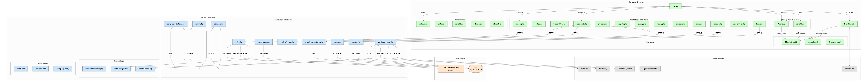This screenshot has width=868, height=81.
Task: Select the setup_beta_testers.php node
Action: pos(176,24)
